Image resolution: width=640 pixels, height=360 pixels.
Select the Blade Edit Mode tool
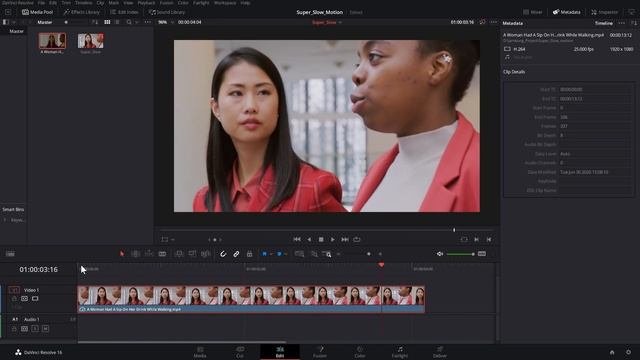click(162, 254)
